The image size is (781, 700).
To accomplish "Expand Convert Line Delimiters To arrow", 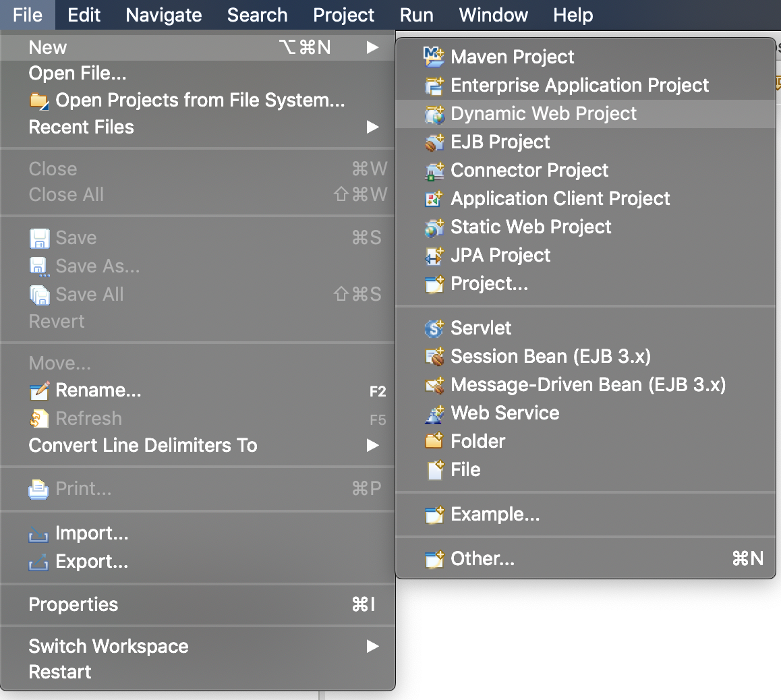I will (372, 445).
